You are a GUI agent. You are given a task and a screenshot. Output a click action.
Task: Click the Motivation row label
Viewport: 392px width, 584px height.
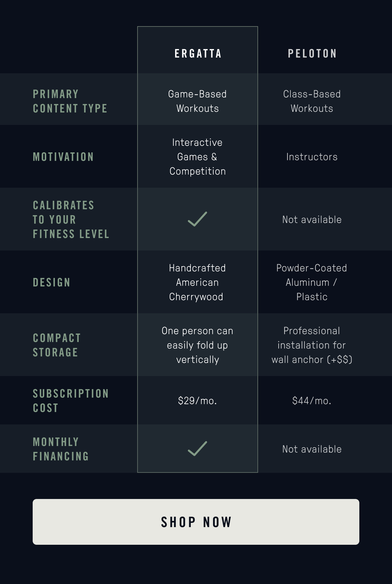[63, 157]
